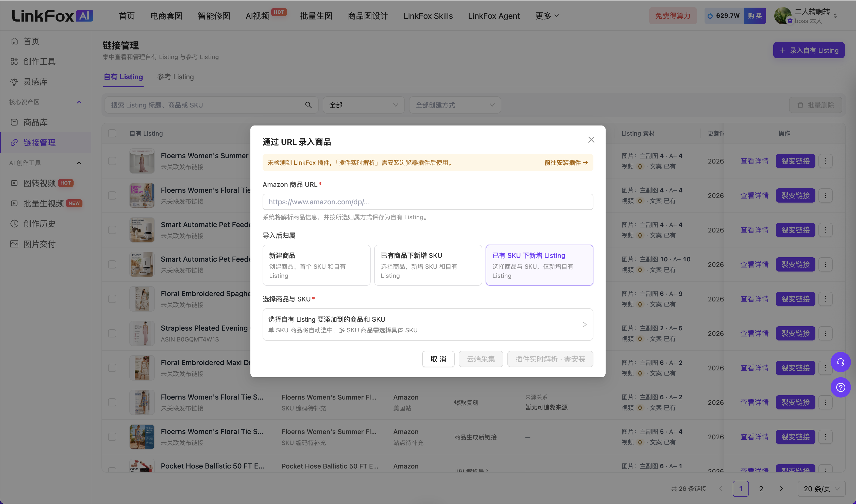
Task: Expand the 更多 navigation menu
Action: click(x=546, y=16)
